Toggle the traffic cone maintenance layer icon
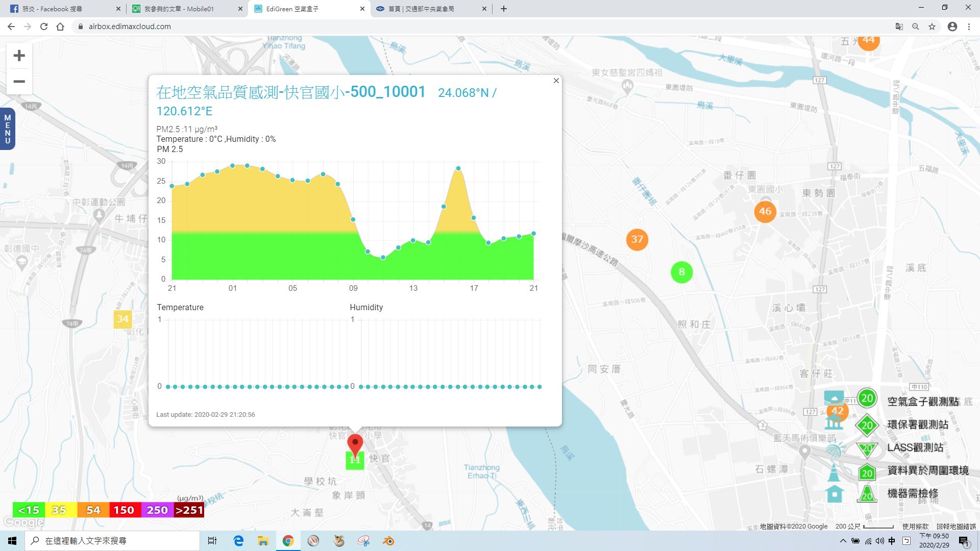Screen dimensions: 980x551 coord(834,472)
